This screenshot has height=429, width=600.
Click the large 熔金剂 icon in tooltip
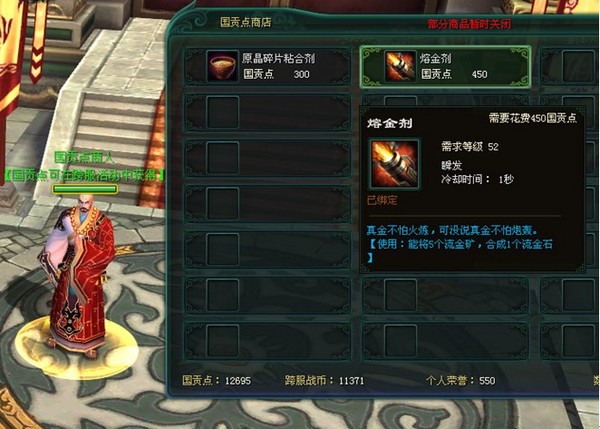pos(394,164)
